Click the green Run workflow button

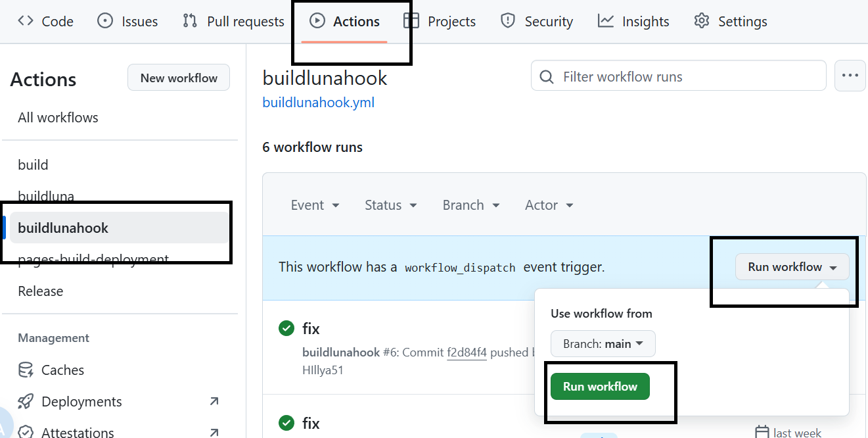tap(600, 386)
